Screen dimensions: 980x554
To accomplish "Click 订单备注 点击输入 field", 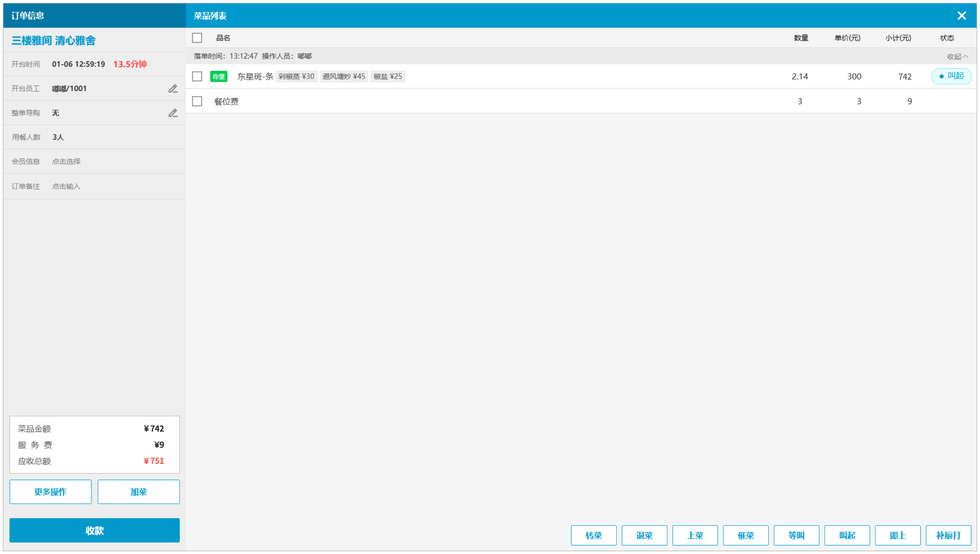I will pos(66,187).
